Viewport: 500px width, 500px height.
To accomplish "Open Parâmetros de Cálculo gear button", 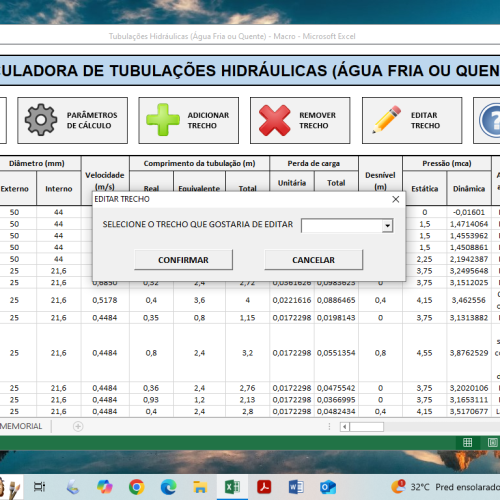I will [x=72, y=120].
